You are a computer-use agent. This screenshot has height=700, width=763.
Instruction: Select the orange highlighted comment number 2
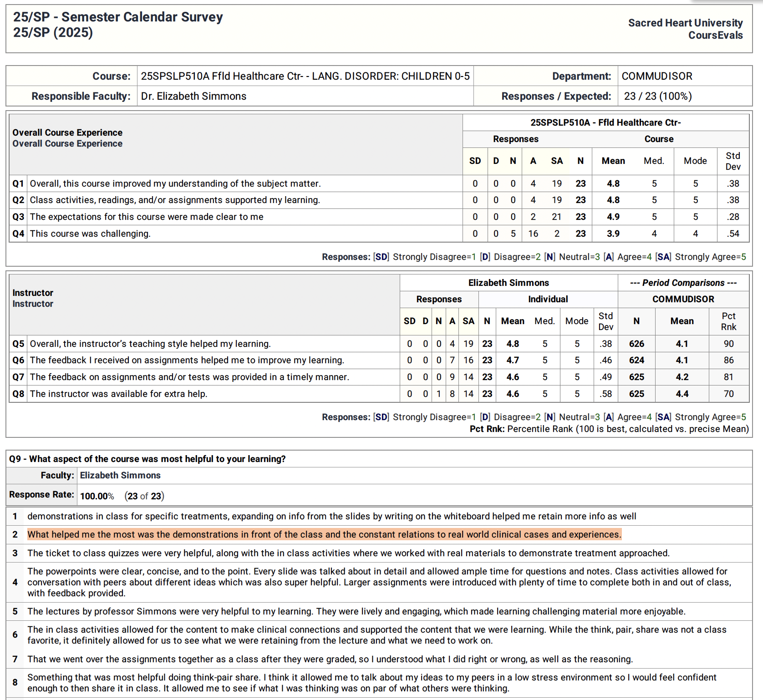[324, 534]
